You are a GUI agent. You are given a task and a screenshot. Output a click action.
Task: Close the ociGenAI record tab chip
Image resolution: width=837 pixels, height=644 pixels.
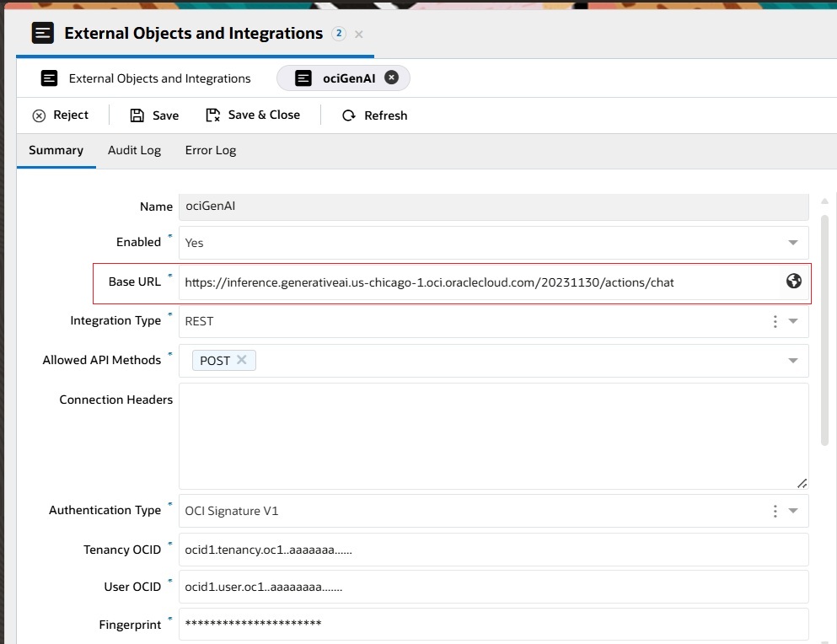(x=391, y=77)
